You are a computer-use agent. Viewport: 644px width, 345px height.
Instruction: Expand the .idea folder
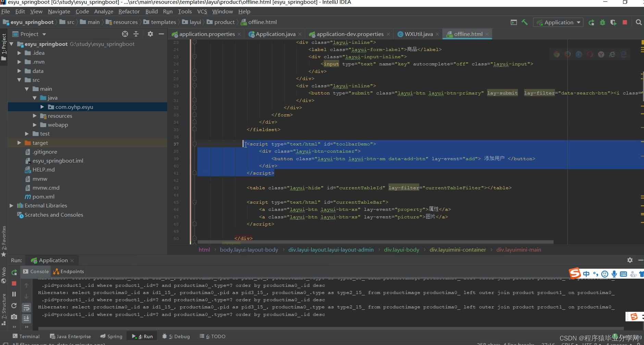(x=19, y=53)
